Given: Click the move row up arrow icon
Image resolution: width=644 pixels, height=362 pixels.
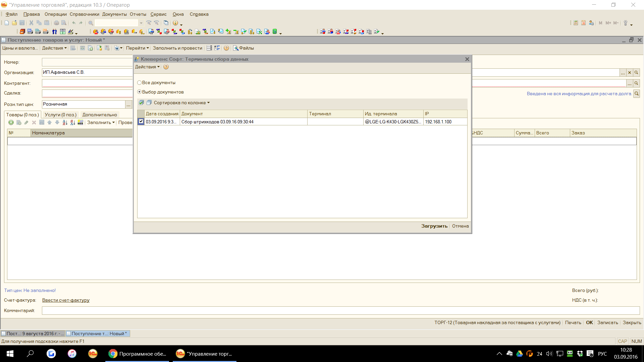Looking at the screenshot, I should 49,122.
